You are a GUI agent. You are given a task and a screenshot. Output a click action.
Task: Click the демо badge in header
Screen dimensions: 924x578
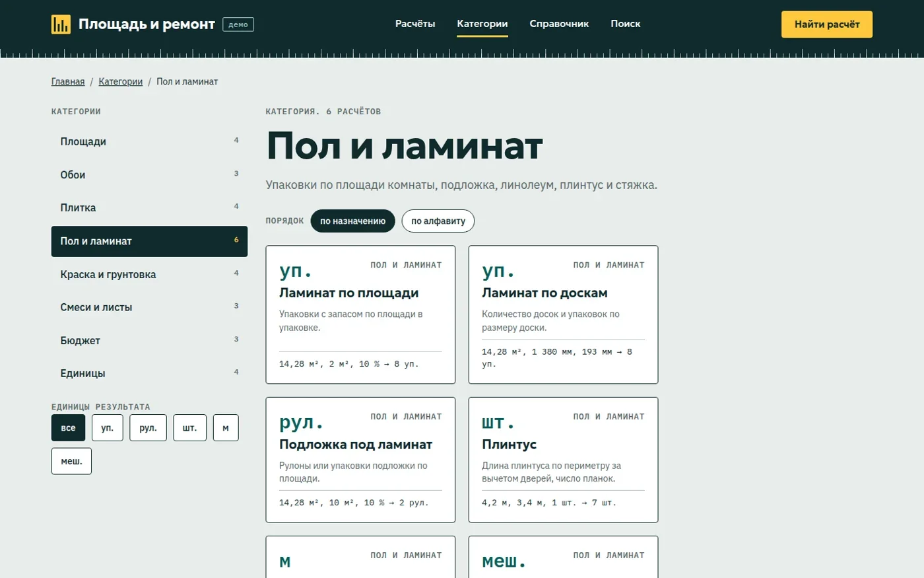click(x=238, y=24)
